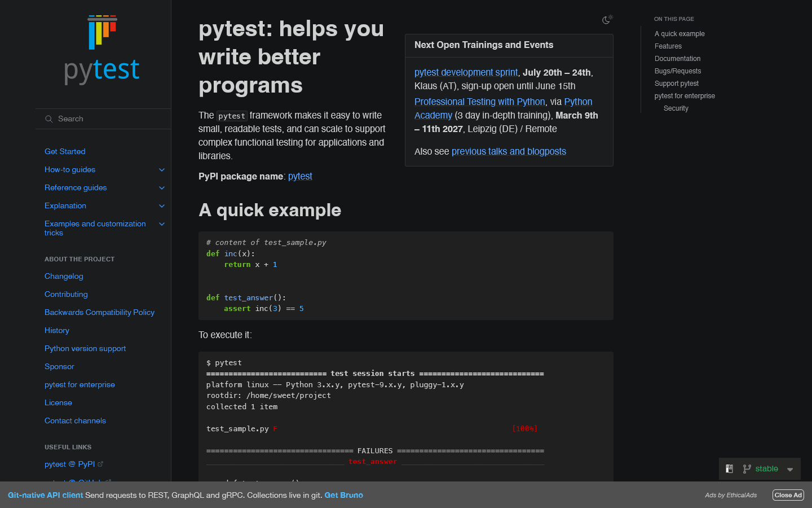
Task: Follow the pytest development sprint link
Action: point(466,72)
